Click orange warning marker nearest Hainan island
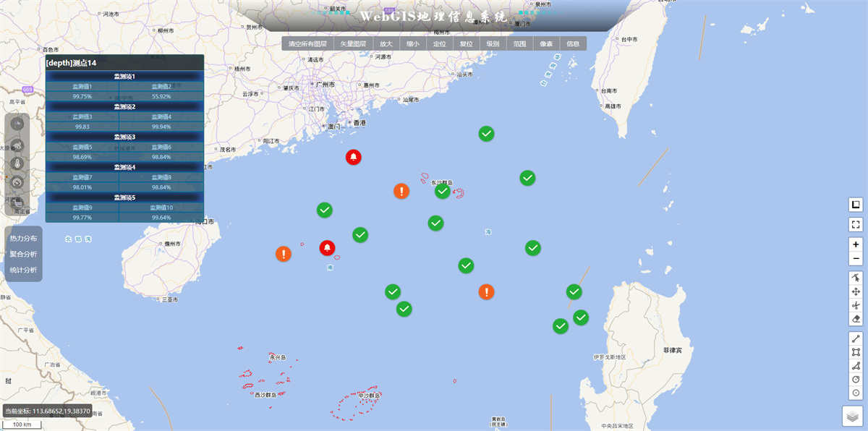The width and height of the screenshot is (868, 431). (284, 254)
